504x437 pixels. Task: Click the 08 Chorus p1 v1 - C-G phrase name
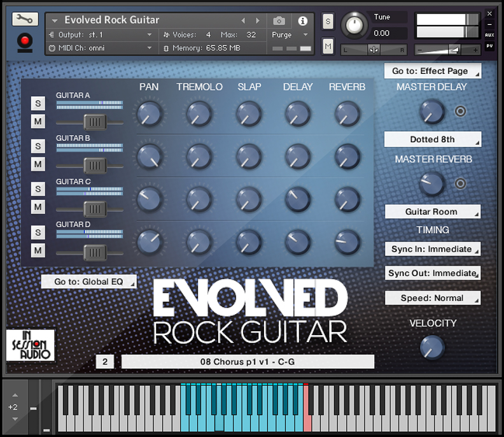point(248,362)
